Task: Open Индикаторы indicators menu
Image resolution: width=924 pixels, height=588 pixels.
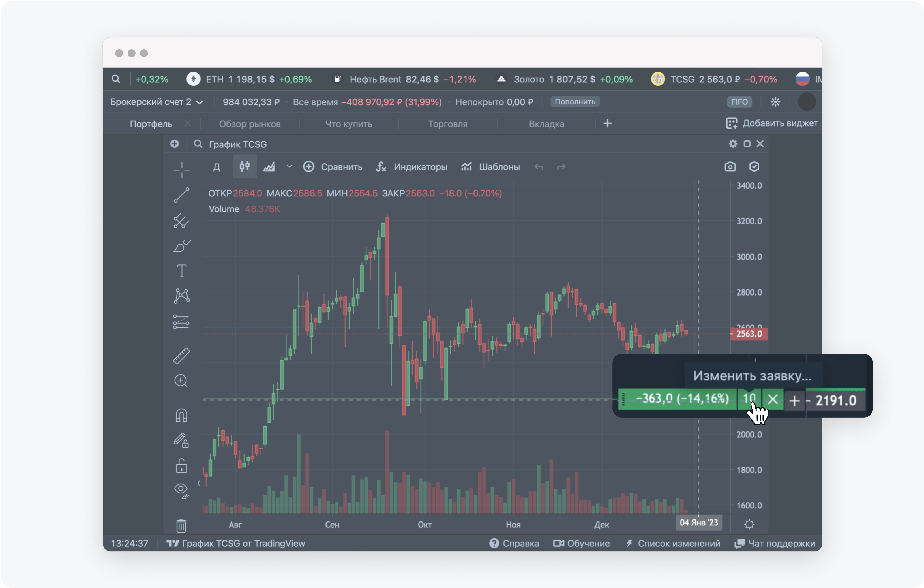Action: pyautogui.click(x=411, y=167)
